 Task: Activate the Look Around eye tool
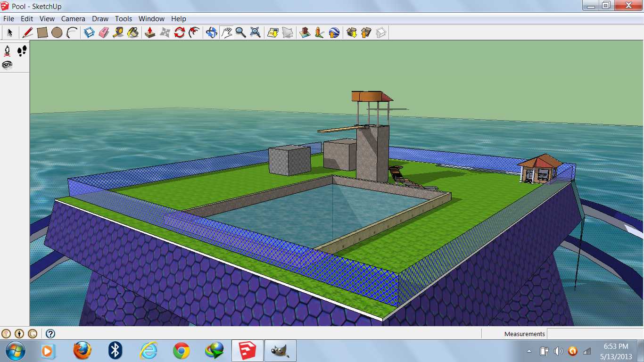[x=8, y=65]
